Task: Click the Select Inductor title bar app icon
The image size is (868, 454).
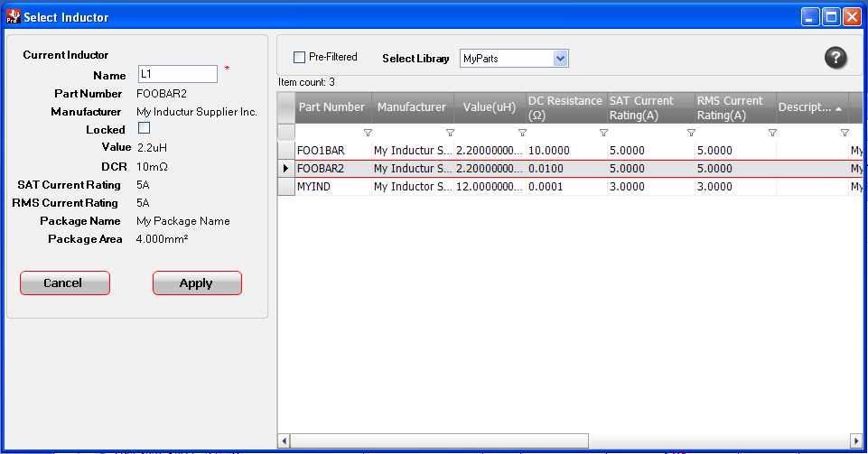Action: [x=14, y=16]
